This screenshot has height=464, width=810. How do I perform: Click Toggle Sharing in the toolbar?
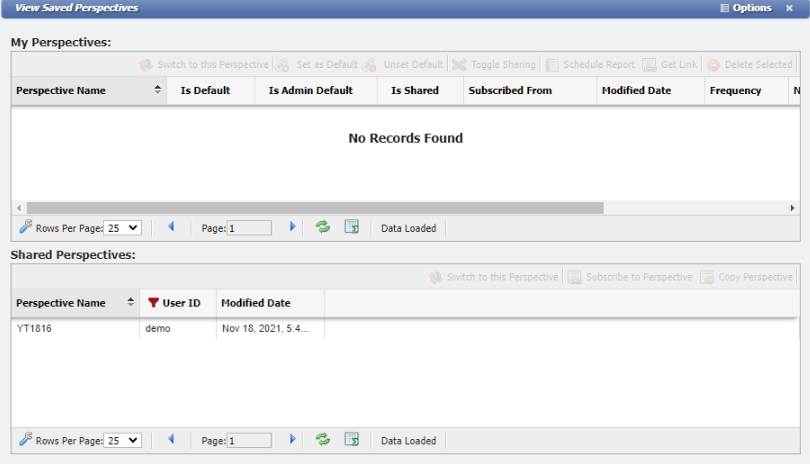[x=494, y=65]
